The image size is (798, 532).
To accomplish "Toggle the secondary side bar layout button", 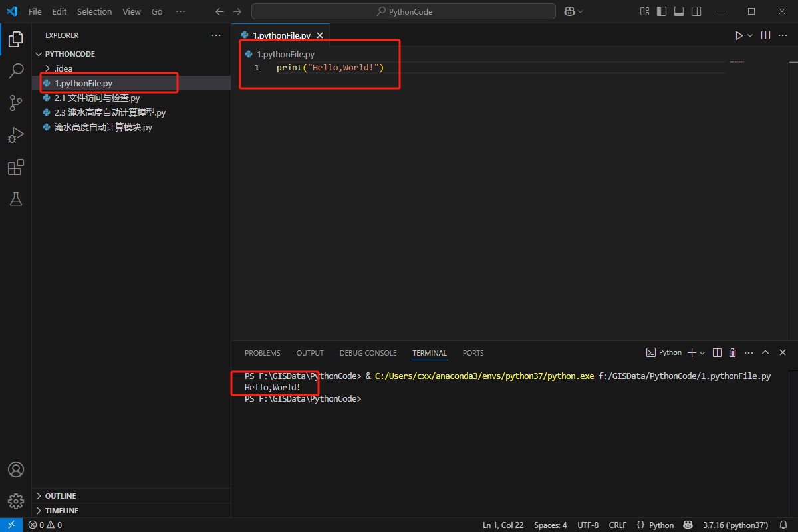I will pos(696,11).
